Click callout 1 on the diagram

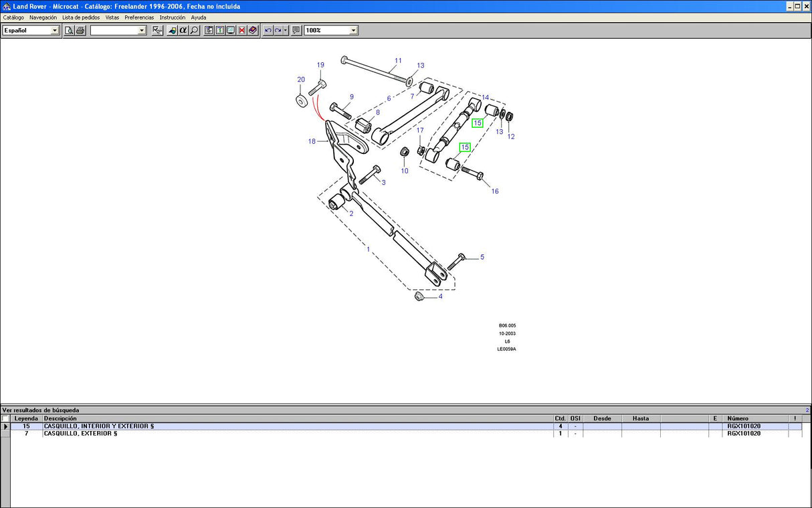[368, 250]
